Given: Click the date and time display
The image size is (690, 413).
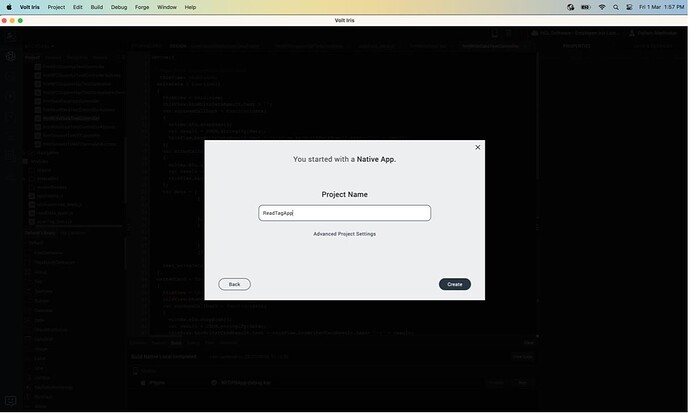Looking at the screenshot, I should pyautogui.click(x=662, y=7).
